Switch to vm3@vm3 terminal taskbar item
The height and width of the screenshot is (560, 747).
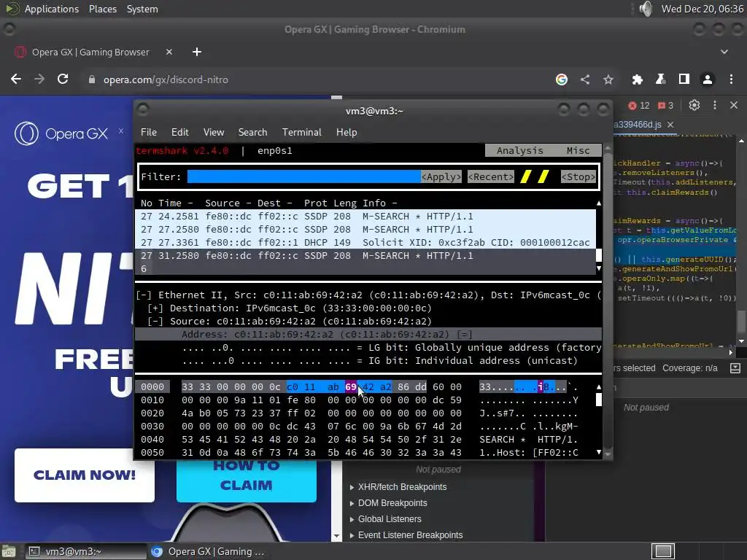[86, 551]
